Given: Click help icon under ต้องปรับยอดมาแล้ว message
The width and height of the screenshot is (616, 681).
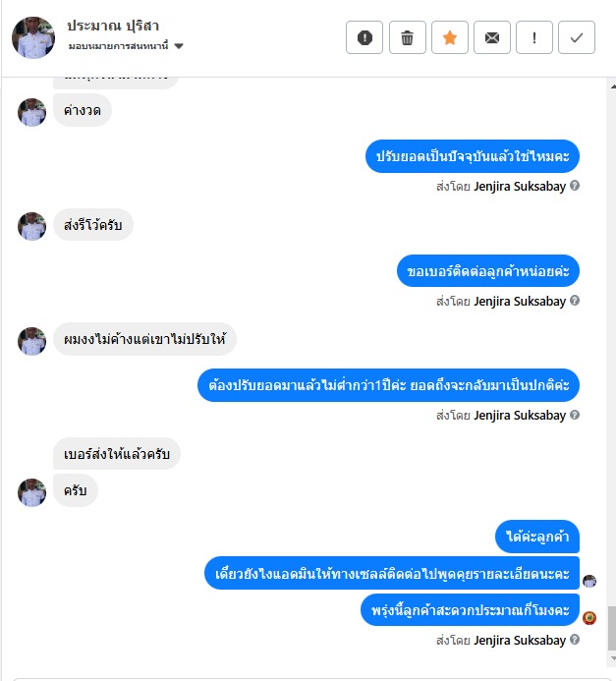Looking at the screenshot, I should pos(575,415).
